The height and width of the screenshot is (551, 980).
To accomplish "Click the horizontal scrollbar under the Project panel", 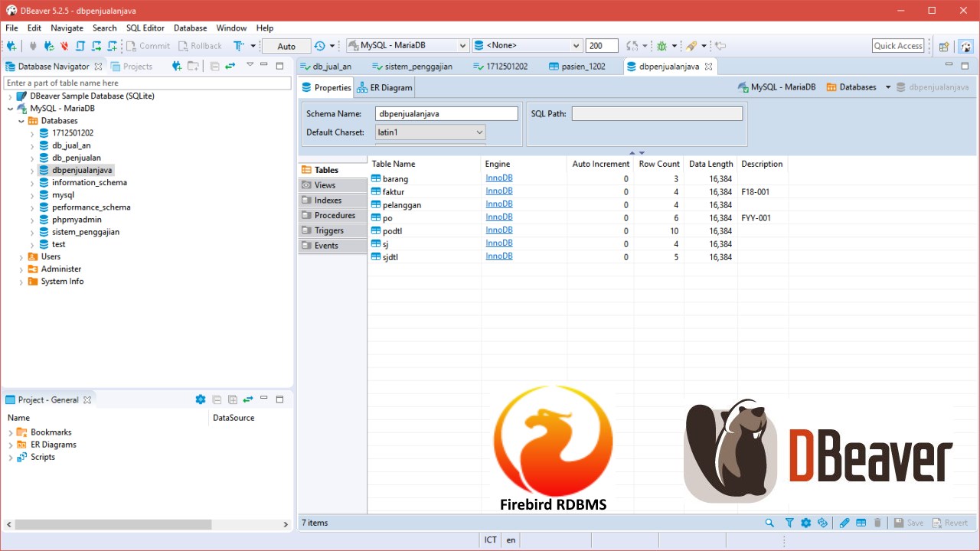I will (113, 525).
